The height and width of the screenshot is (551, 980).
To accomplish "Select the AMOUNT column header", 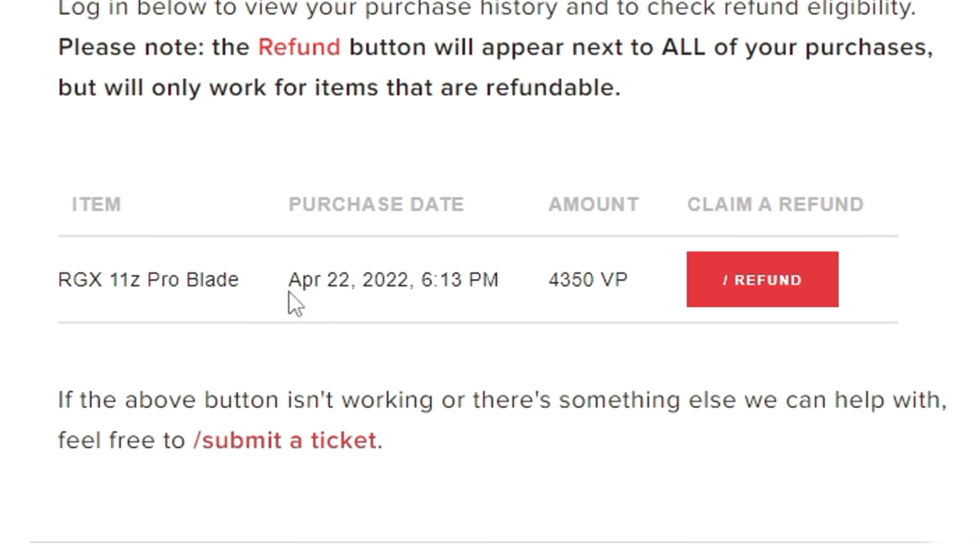I will click(593, 204).
